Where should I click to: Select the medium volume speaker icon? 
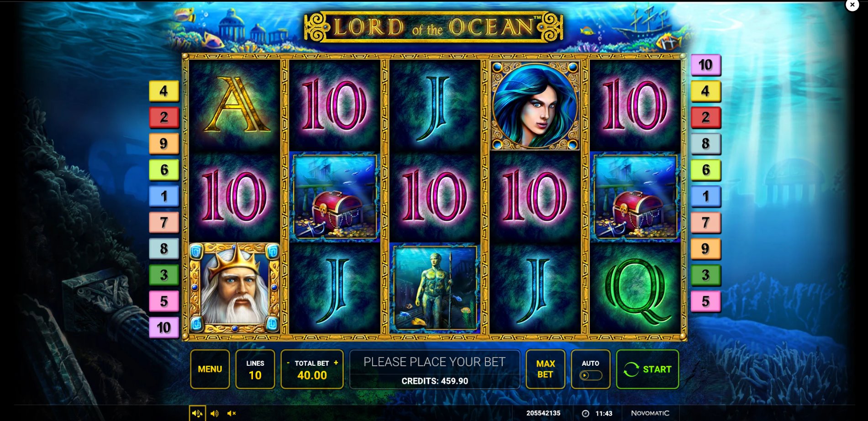(x=215, y=413)
